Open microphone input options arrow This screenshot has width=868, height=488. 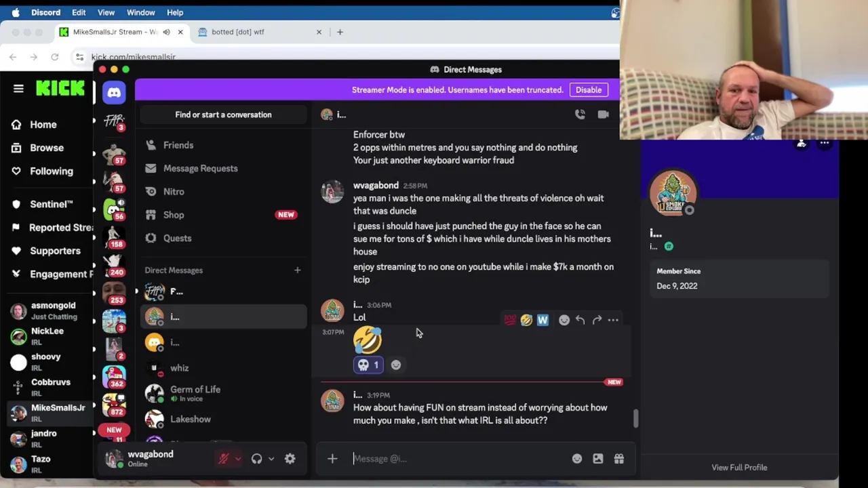[237, 459]
